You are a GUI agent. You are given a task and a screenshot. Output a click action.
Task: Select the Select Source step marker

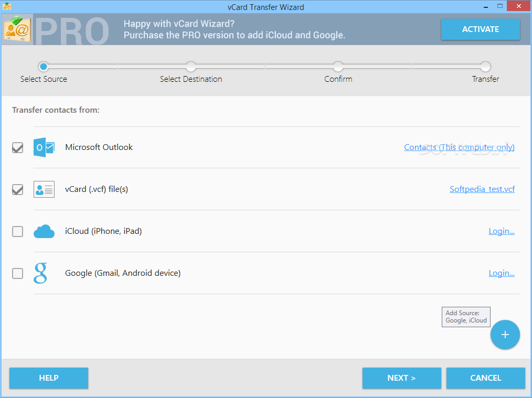(x=43, y=67)
